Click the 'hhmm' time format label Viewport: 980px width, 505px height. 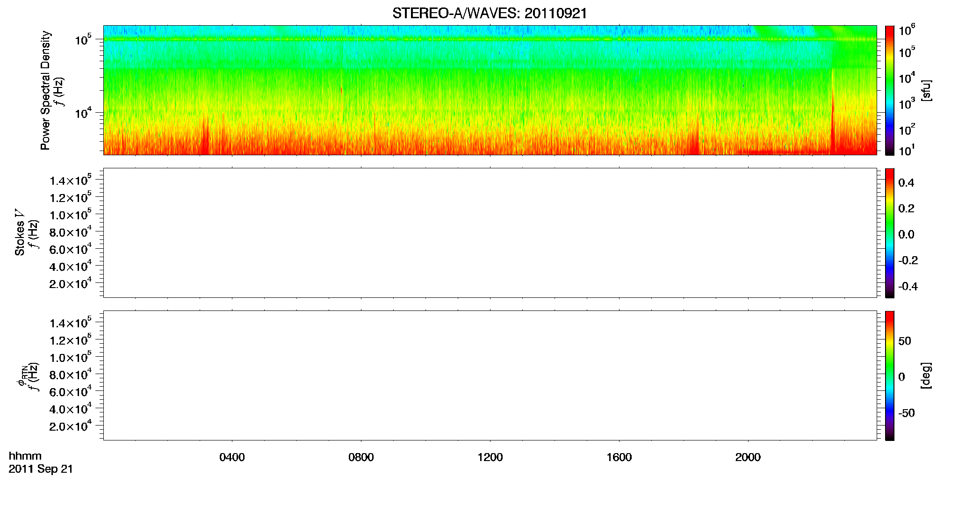25,456
